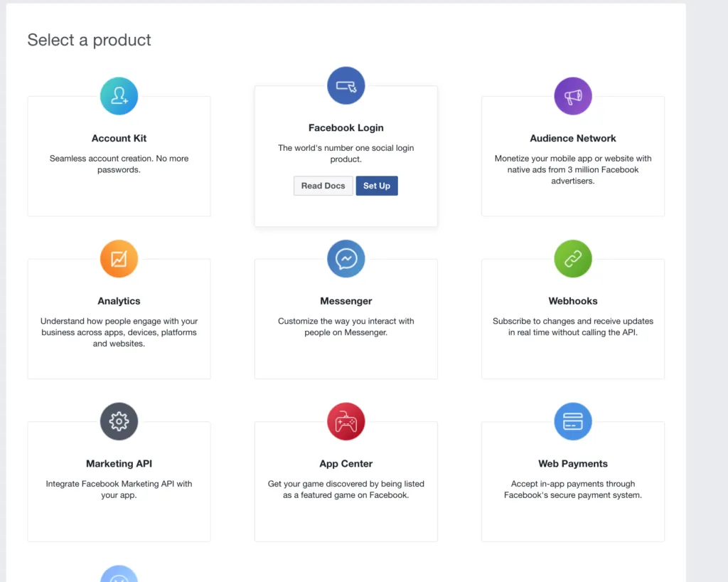Click 'Monetize your mobile app' description

573,169
